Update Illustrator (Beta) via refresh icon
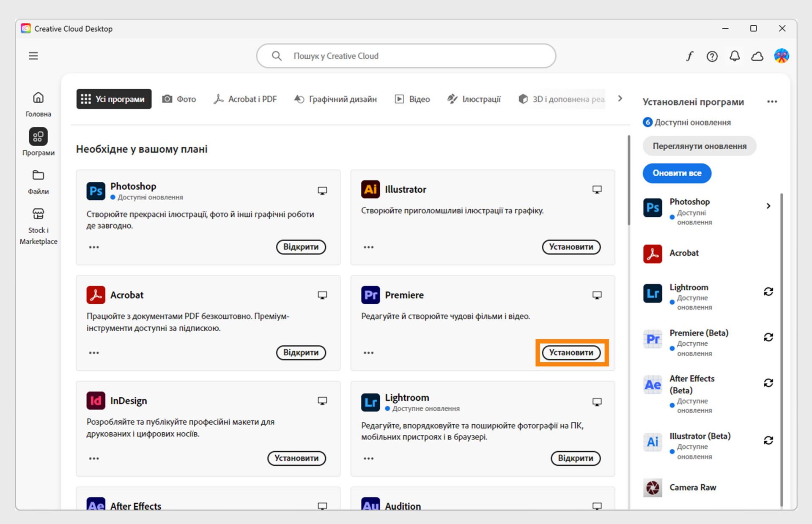The image size is (812, 524). 768,440
